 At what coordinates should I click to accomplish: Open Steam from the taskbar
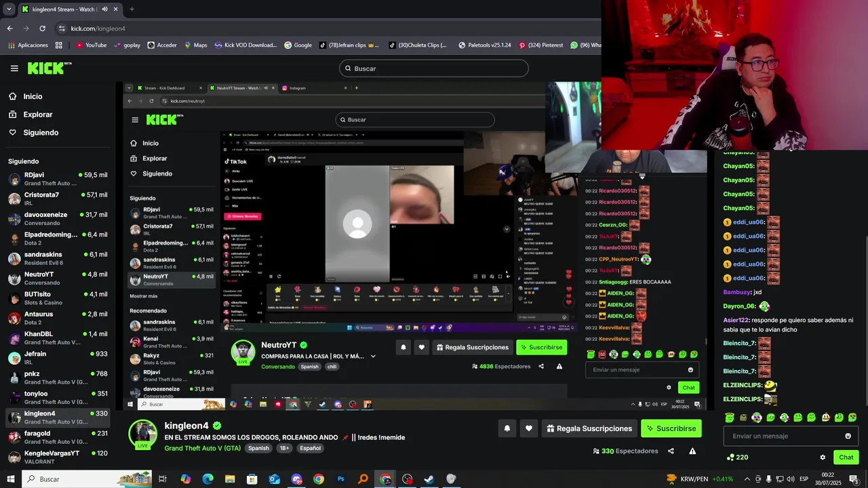pos(429,479)
